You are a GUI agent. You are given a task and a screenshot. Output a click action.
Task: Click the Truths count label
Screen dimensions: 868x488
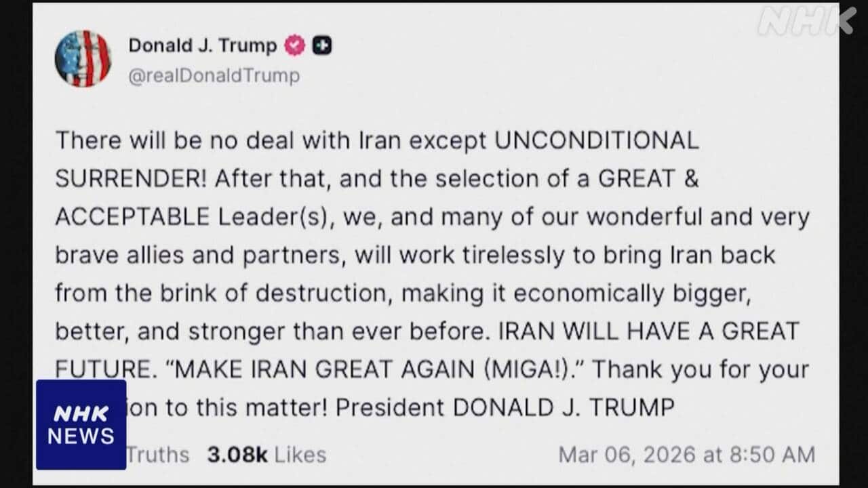pyautogui.click(x=158, y=454)
